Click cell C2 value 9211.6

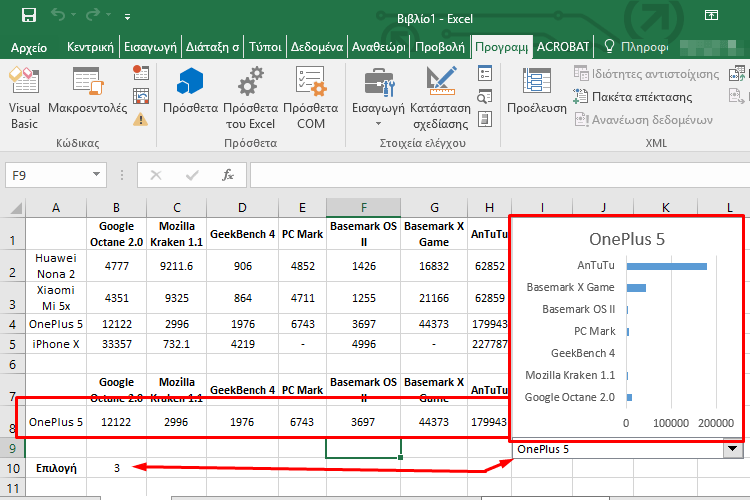176,266
